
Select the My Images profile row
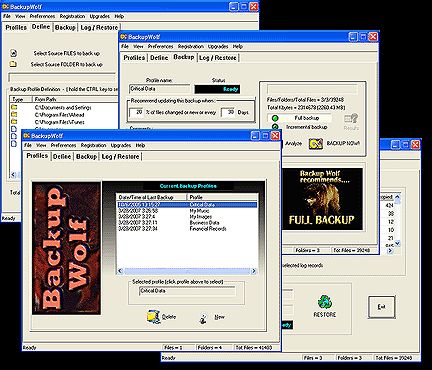187,217
